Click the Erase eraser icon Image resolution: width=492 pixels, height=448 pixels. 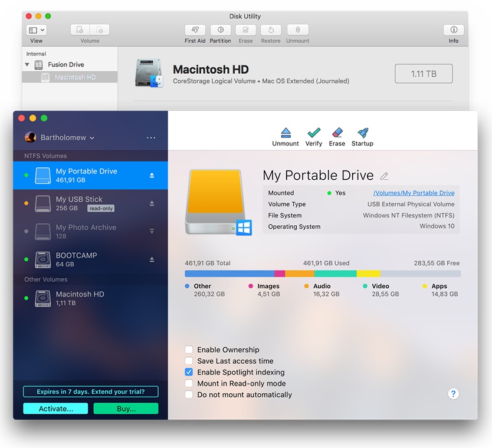click(337, 133)
